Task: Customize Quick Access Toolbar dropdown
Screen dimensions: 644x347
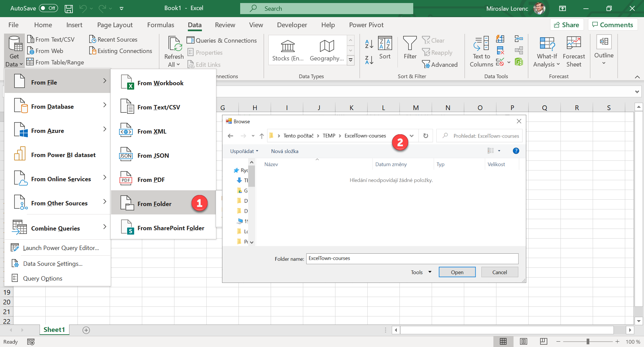Action: point(121,9)
